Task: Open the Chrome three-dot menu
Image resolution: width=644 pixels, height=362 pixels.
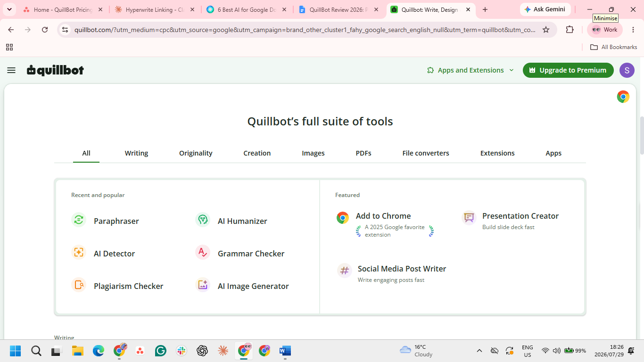Action: click(633, 30)
